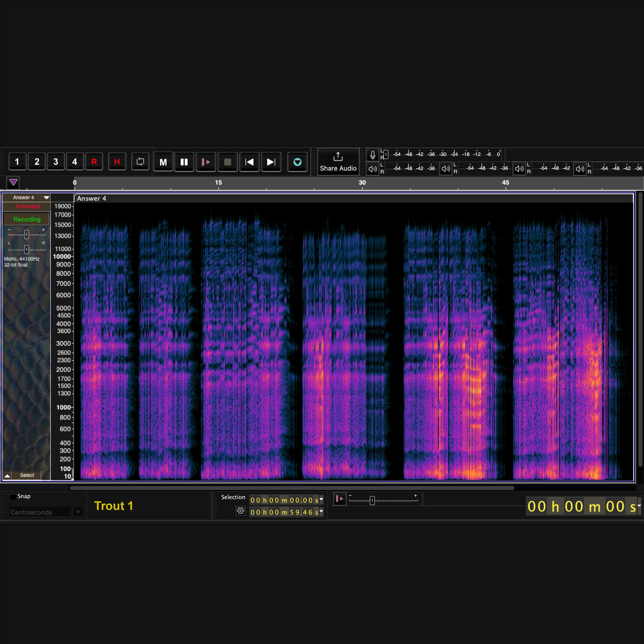Open the selection settings gear icon
Image resolution: width=644 pixels, height=644 pixels.
pos(240,511)
